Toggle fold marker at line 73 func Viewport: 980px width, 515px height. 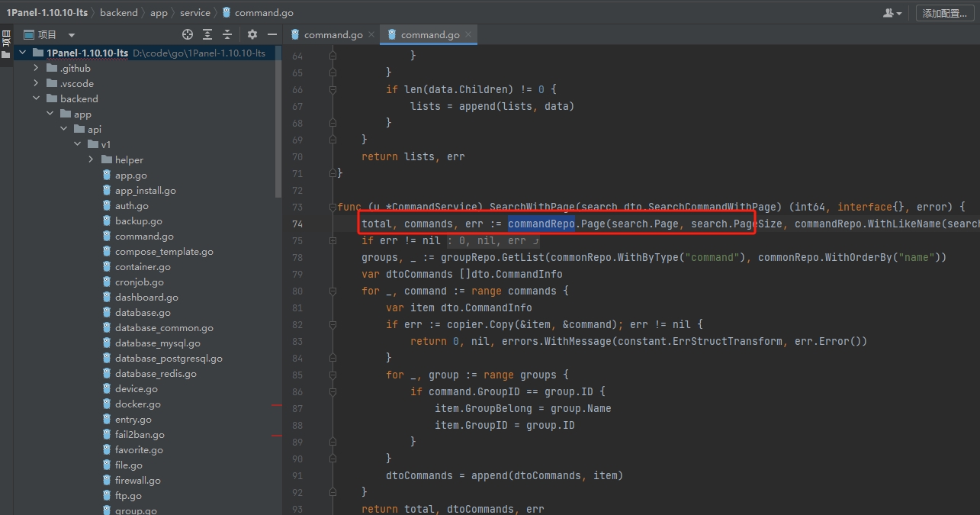point(333,207)
